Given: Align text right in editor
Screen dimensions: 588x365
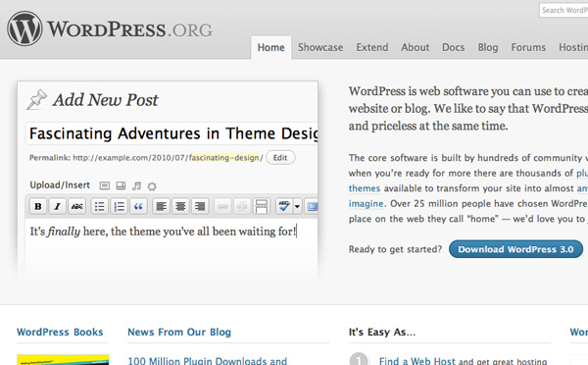Looking at the screenshot, I should 200,206.
